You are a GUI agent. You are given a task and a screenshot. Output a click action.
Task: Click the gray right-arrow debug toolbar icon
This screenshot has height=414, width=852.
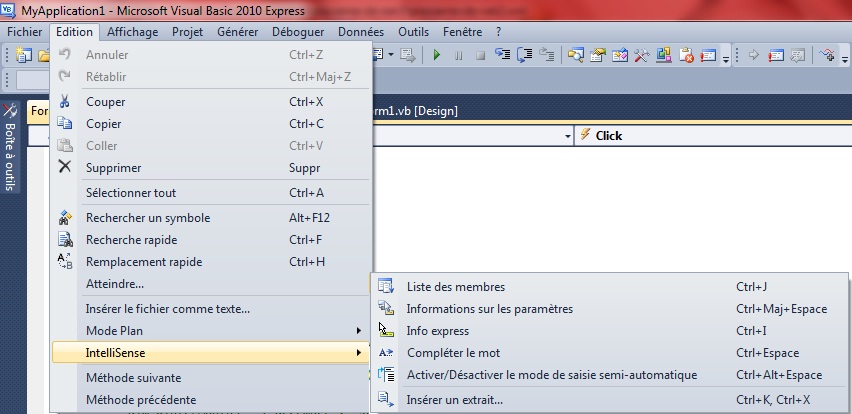click(754, 55)
